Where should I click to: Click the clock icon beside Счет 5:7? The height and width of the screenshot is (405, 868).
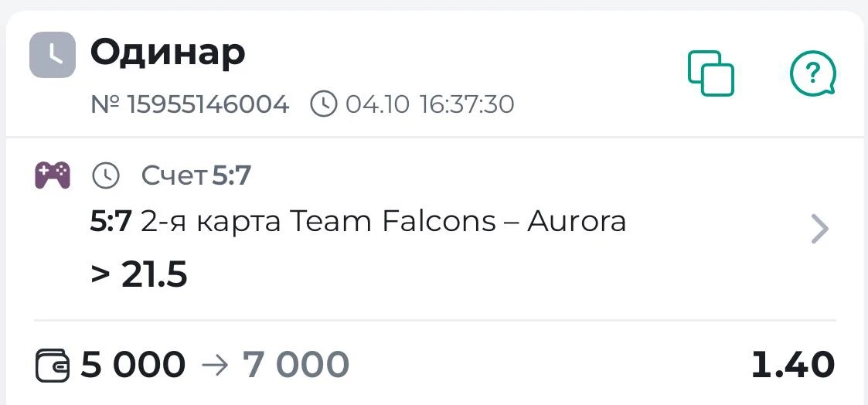(105, 176)
